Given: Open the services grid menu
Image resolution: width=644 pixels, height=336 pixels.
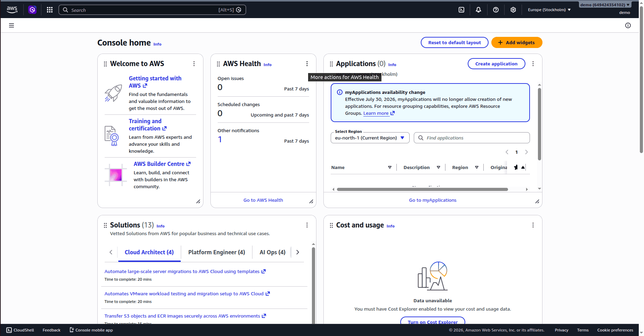Looking at the screenshot, I should (50, 10).
